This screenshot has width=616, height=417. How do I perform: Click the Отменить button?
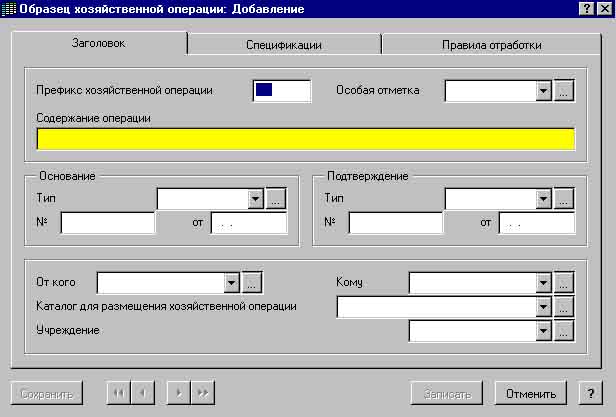click(x=531, y=393)
